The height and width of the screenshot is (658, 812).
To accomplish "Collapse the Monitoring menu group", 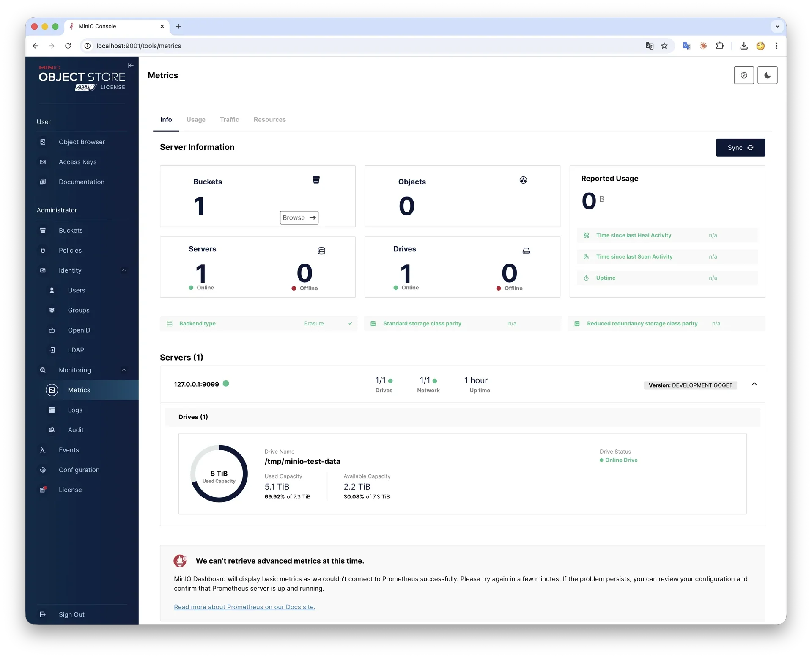I will [x=124, y=370].
